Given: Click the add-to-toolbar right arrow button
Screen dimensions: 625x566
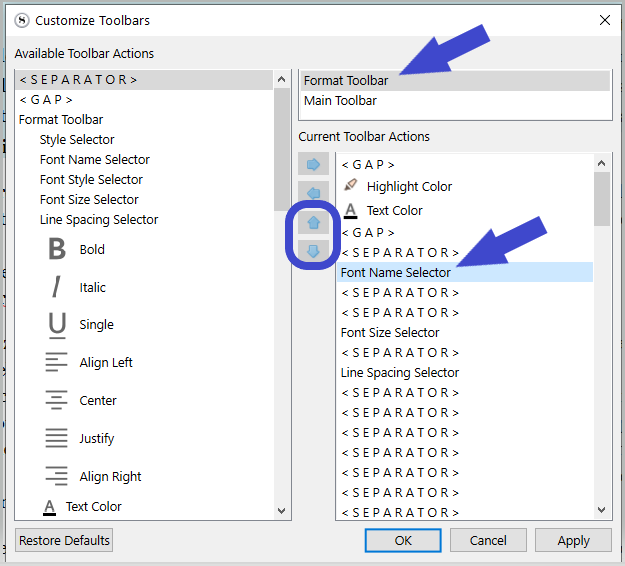Looking at the screenshot, I should 313,164.
